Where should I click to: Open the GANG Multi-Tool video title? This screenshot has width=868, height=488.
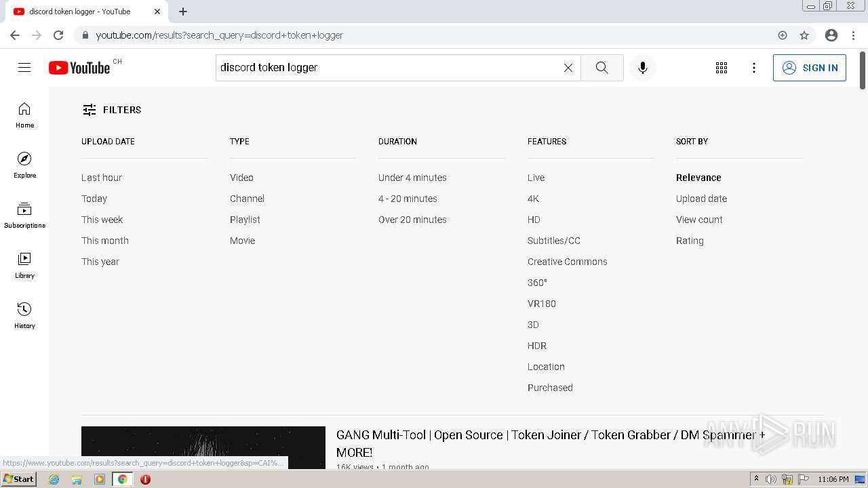[x=551, y=443]
